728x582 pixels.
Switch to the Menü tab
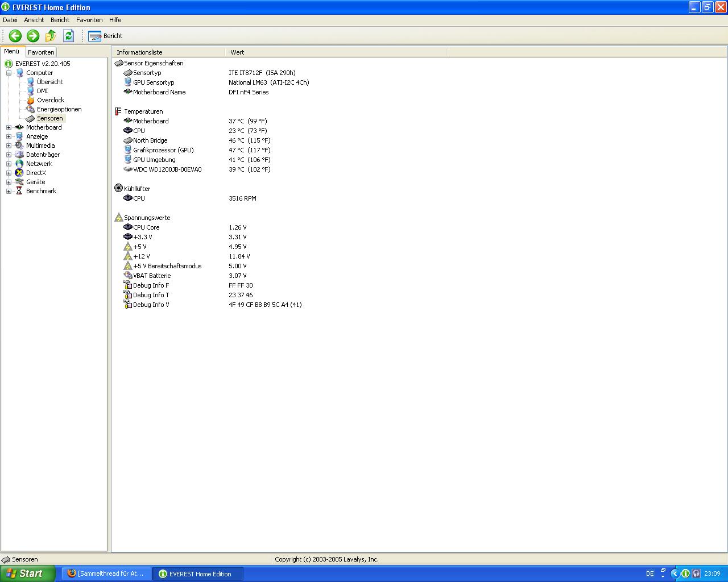[x=12, y=51]
